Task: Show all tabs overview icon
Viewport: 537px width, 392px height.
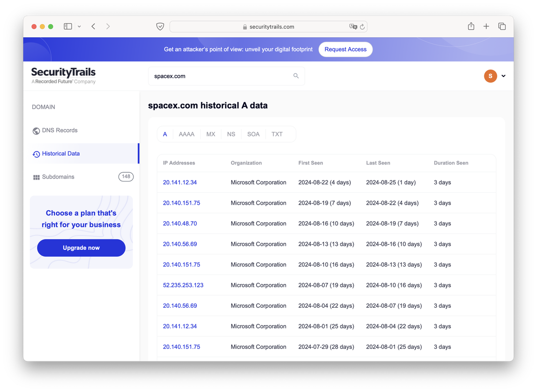Action: pos(502,26)
